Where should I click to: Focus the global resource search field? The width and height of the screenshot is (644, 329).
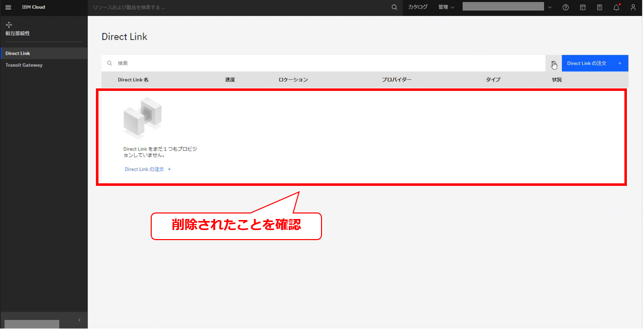(237, 8)
